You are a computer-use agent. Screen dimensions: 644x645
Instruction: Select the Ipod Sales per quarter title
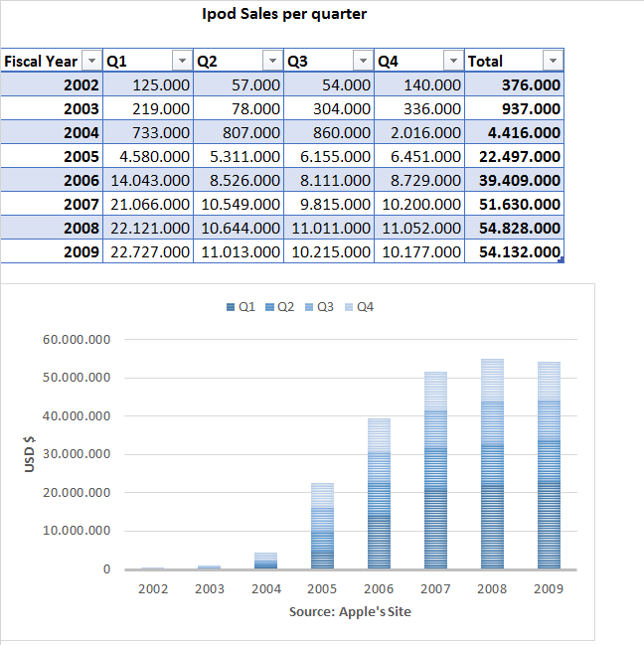283,14
